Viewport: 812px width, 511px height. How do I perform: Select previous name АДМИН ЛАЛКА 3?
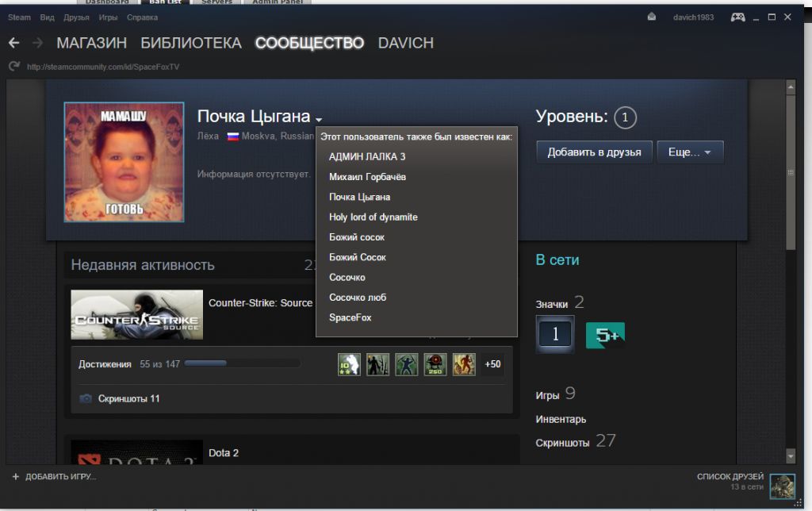coord(367,156)
